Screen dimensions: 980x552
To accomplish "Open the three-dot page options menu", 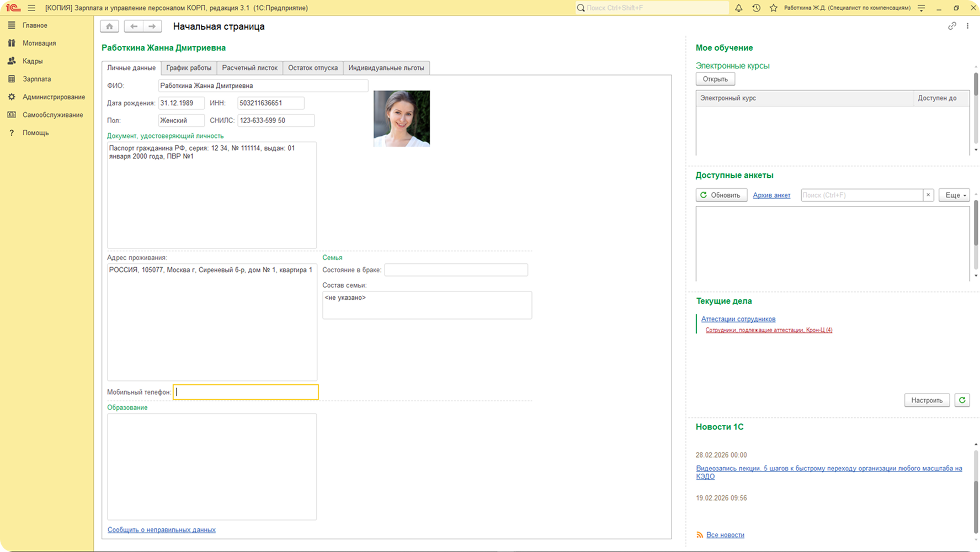I will pyautogui.click(x=967, y=26).
